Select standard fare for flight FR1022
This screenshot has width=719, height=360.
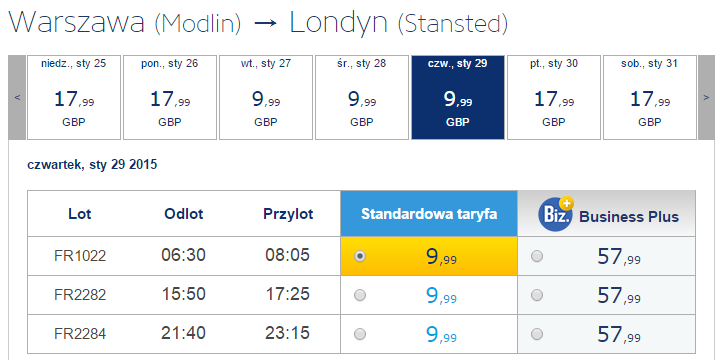(x=360, y=256)
